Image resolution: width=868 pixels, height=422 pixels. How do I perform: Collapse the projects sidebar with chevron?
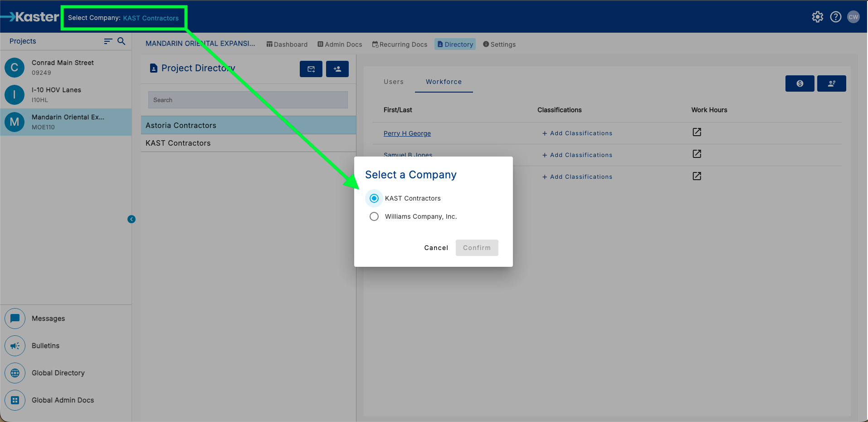[x=132, y=219]
